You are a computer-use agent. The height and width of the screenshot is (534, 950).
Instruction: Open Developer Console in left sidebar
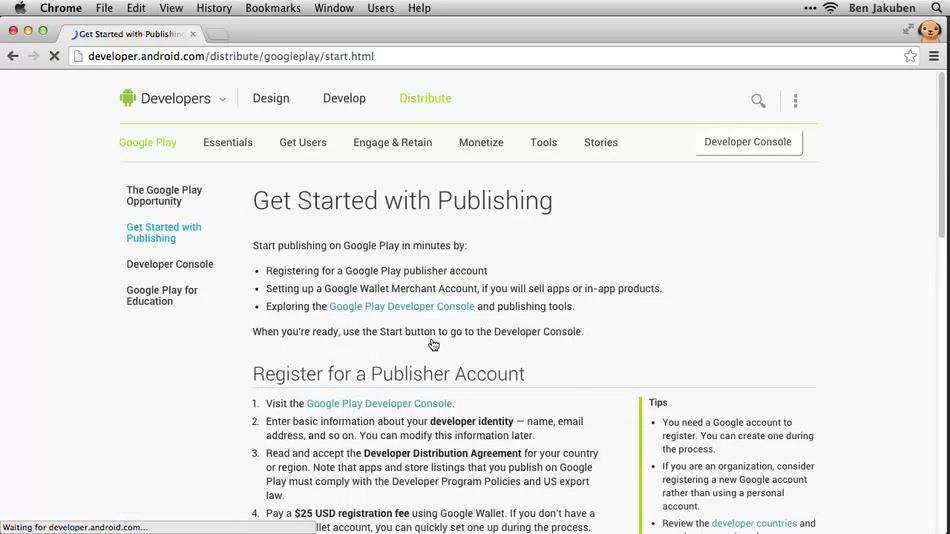coord(170,264)
